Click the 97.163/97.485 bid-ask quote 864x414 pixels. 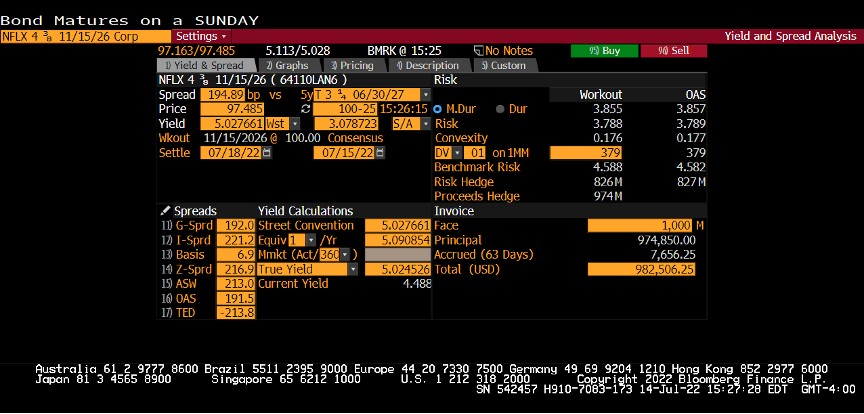pos(196,51)
